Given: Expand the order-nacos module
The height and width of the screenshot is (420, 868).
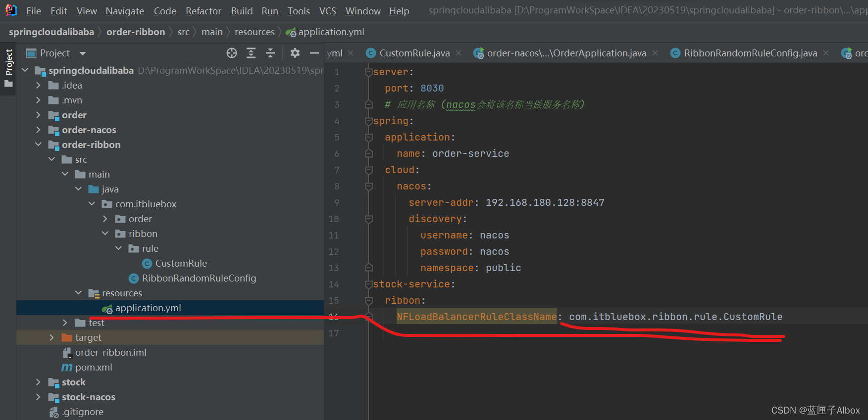Looking at the screenshot, I should [39, 130].
